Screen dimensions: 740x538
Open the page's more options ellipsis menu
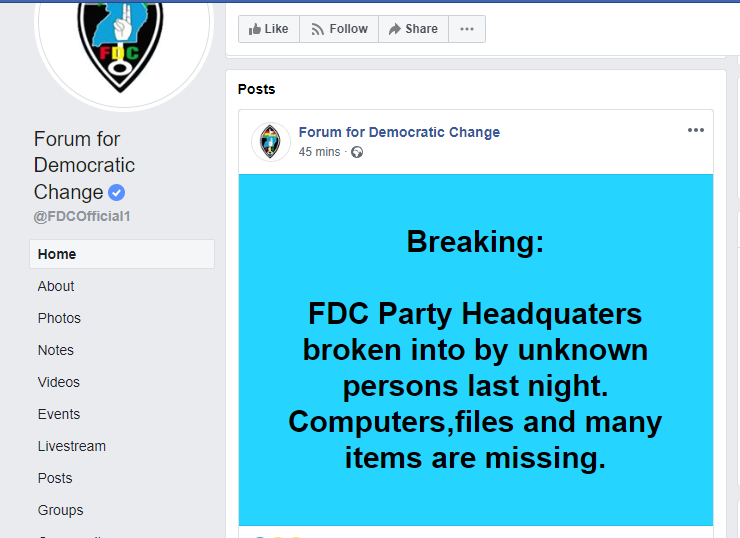[467, 29]
